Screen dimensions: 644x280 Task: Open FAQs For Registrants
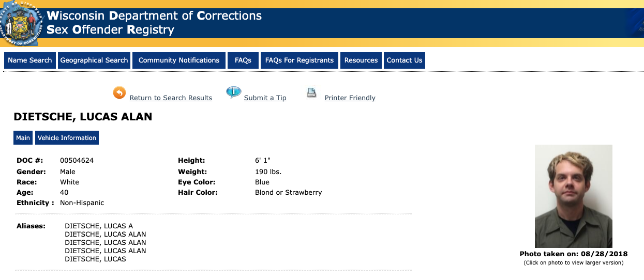tap(299, 60)
